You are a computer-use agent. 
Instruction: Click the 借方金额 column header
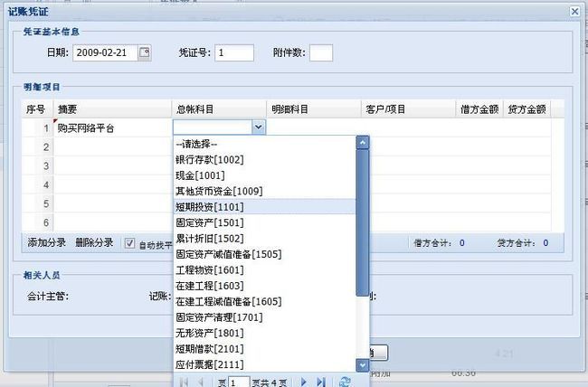(479, 109)
